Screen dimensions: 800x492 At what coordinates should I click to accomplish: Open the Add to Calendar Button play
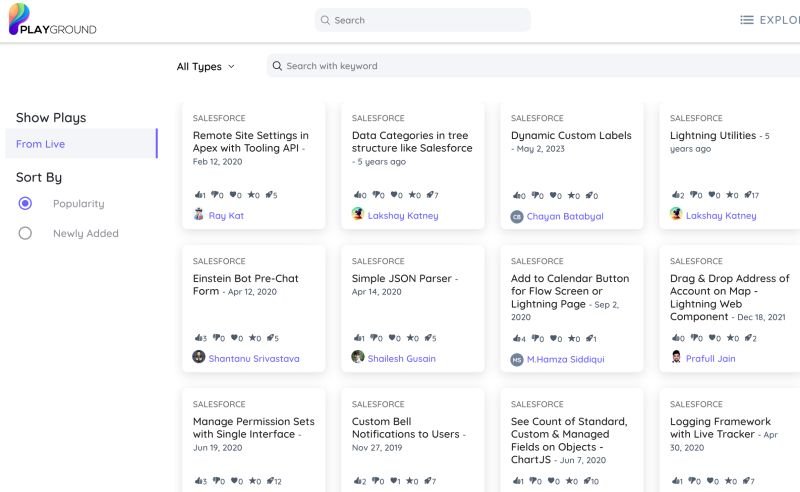point(570,291)
